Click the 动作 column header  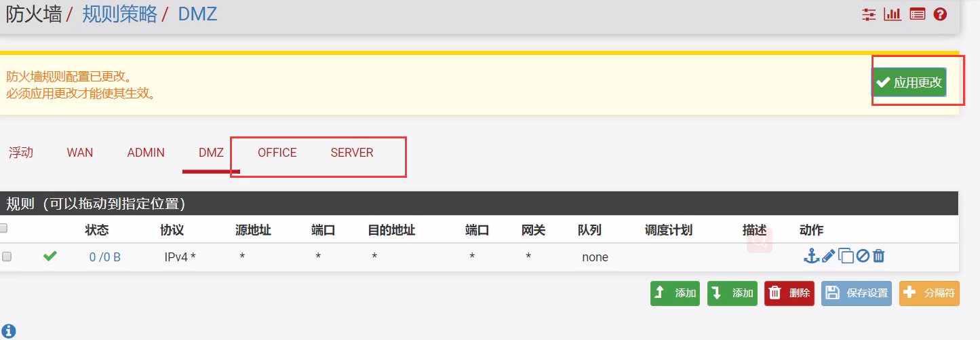pyautogui.click(x=811, y=230)
